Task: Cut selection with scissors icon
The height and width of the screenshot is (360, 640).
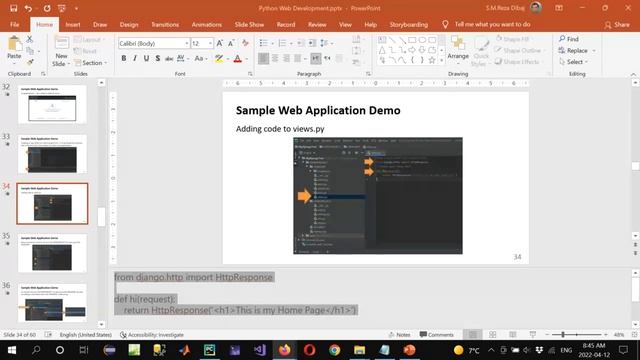Action: 30,39
